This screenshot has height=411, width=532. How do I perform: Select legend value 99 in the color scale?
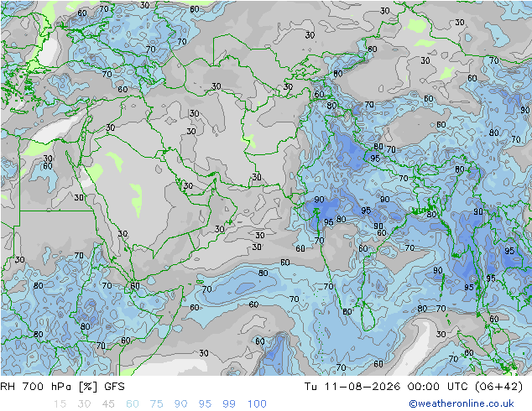[229, 404]
